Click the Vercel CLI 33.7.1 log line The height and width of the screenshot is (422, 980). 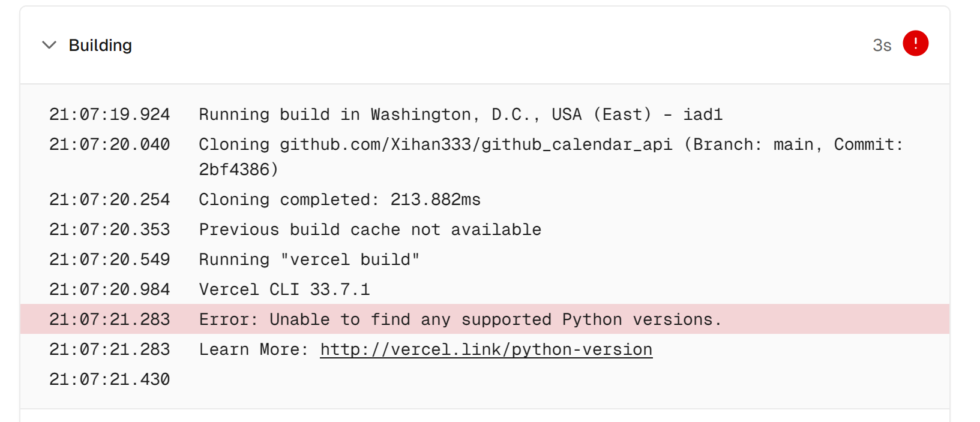(x=284, y=290)
